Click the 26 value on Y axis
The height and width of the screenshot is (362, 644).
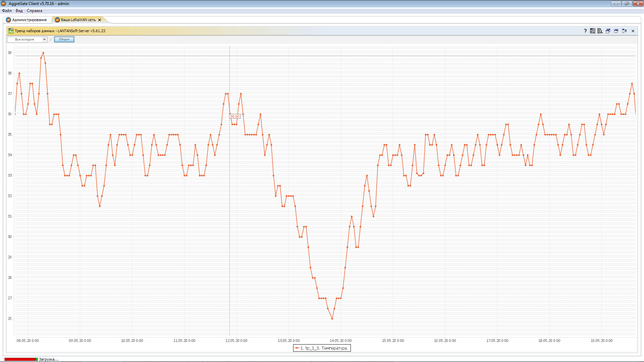[x=10, y=318]
